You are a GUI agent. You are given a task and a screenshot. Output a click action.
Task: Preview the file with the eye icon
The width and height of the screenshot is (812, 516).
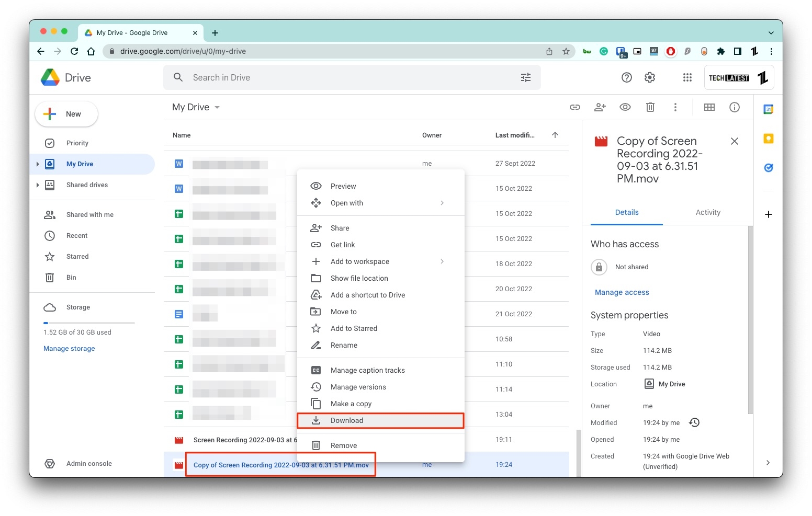625,107
